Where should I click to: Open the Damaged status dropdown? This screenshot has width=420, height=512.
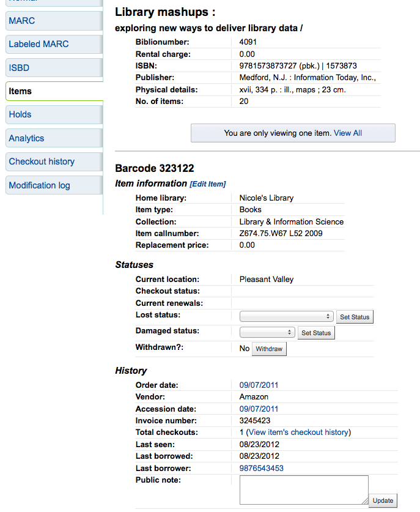[268, 333]
